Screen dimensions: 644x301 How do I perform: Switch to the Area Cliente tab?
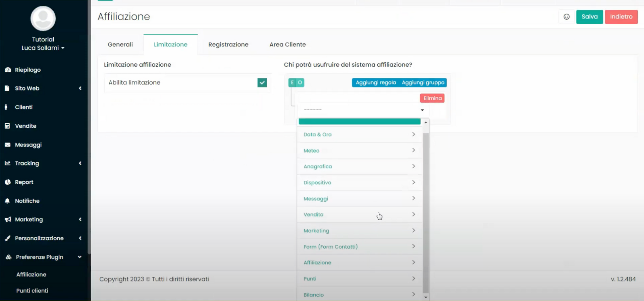288,45
